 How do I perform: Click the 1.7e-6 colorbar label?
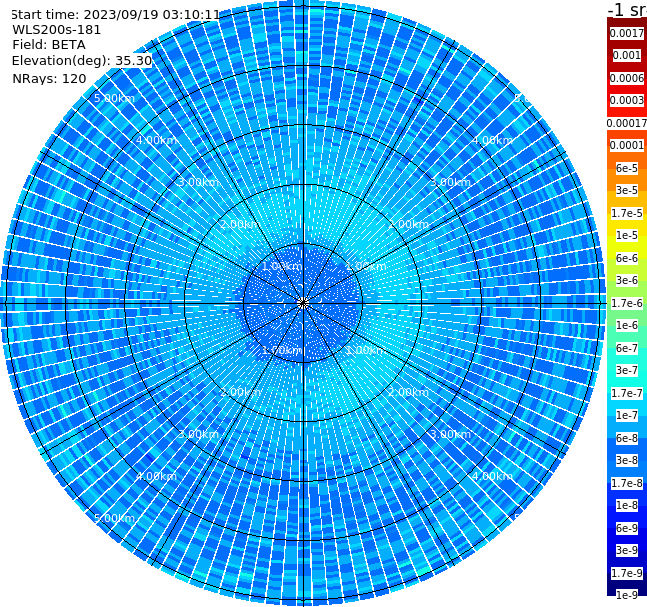pyautogui.click(x=627, y=303)
